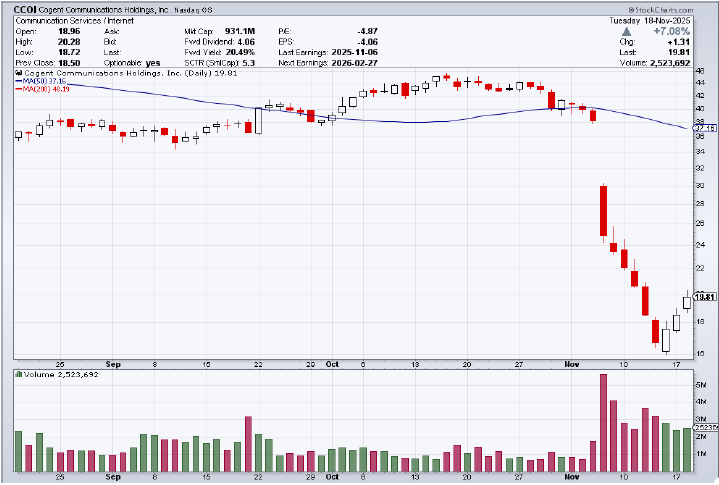The width and height of the screenshot is (719, 485).
Task: Click the Next Earnings date 2026-02-27
Action: coord(354,63)
